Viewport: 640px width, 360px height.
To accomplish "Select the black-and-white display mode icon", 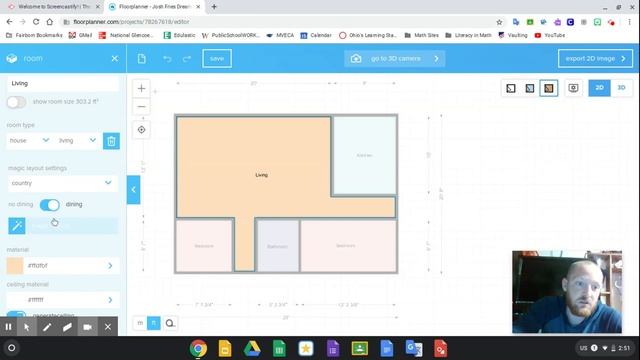I will click(511, 88).
